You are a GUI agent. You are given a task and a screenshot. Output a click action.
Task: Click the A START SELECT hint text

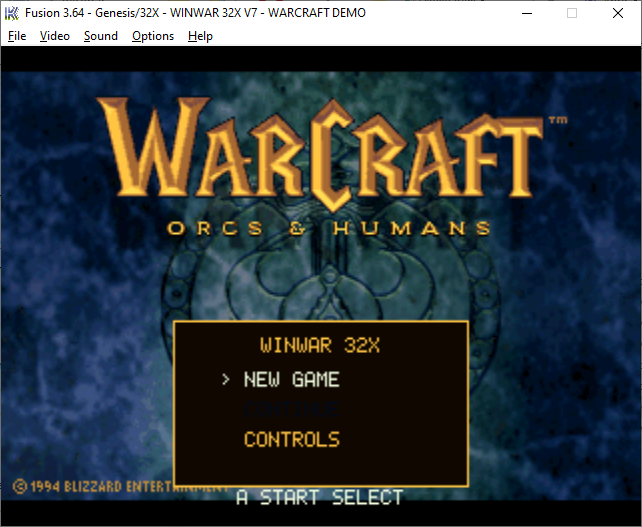[x=320, y=498]
